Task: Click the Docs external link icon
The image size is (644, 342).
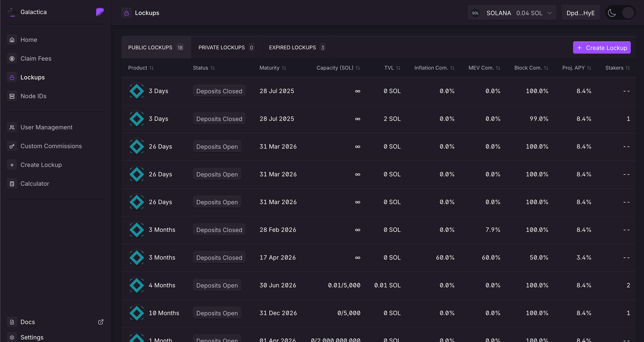Action: [x=100, y=322]
